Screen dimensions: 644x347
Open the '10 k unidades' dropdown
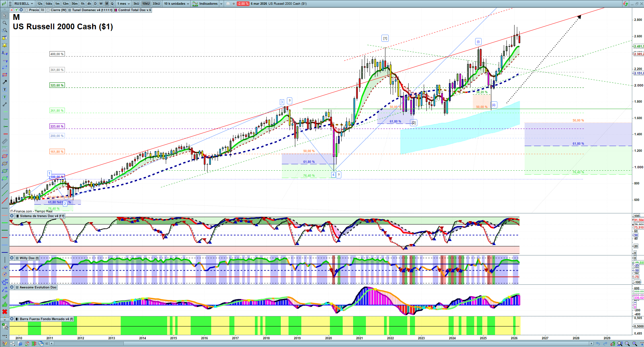177,4
